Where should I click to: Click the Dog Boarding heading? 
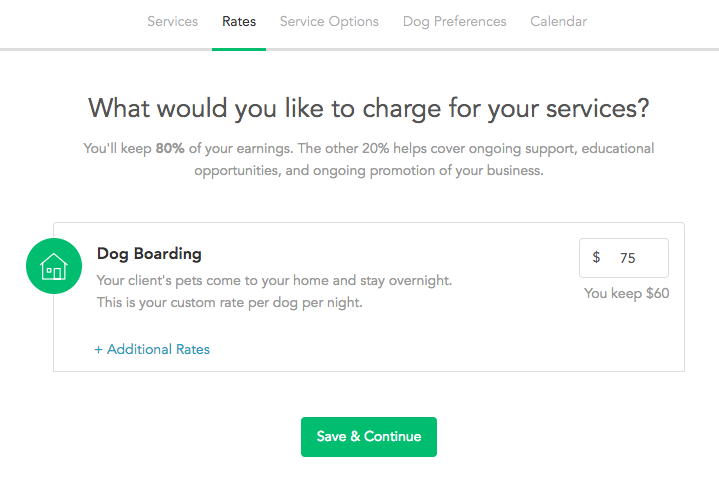[x=149, y=254]
